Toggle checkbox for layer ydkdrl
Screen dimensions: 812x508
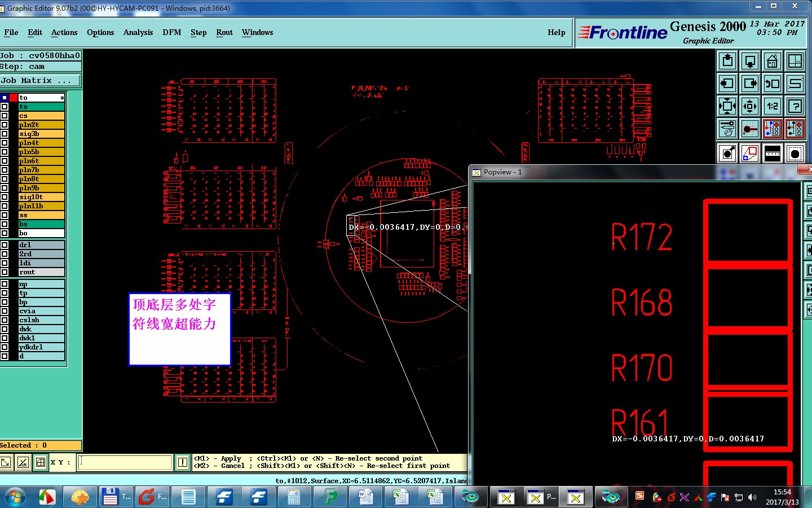5,347
